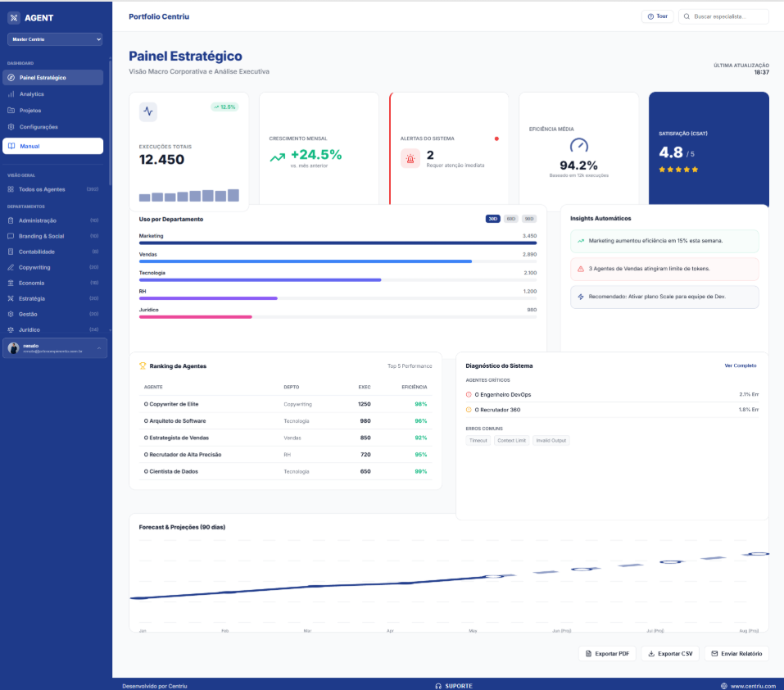
Task: Click the AGENT logo icon
Action: 14,18
